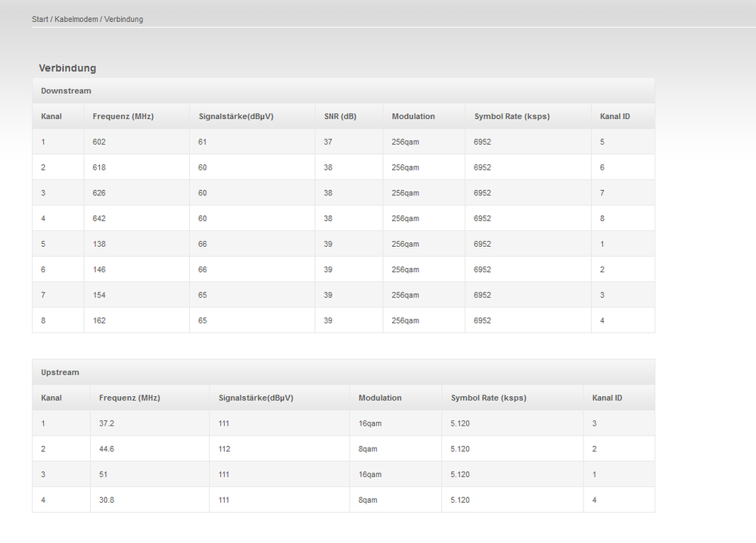This screenshot has width=756, height=543.
Task: Select upstream frequency value 51
Action: [103, 474]
